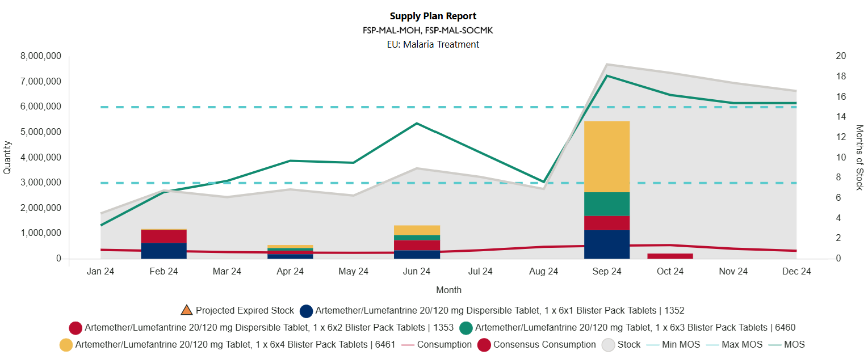Toggle Max MOS legend line marker
Viewport: 868px width, 355px height.
712,345
